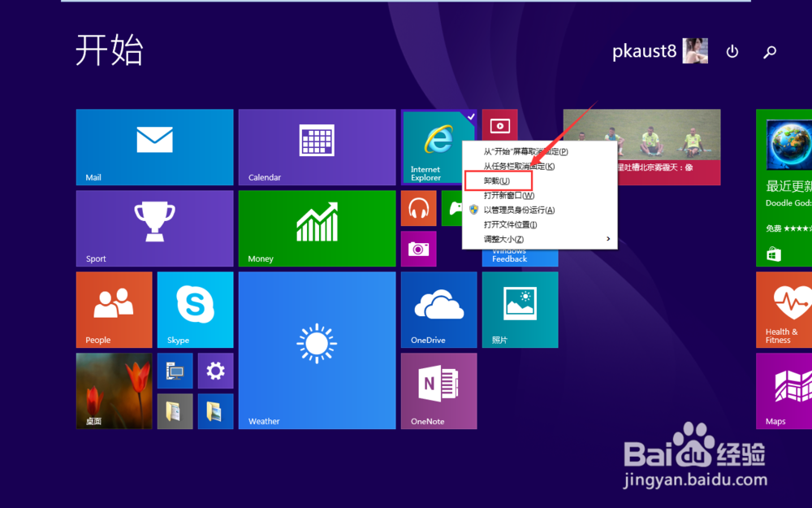Click the user account avatar picture
Screen dimensions: 812x508
pyautogui.click(x=695, y=50)
